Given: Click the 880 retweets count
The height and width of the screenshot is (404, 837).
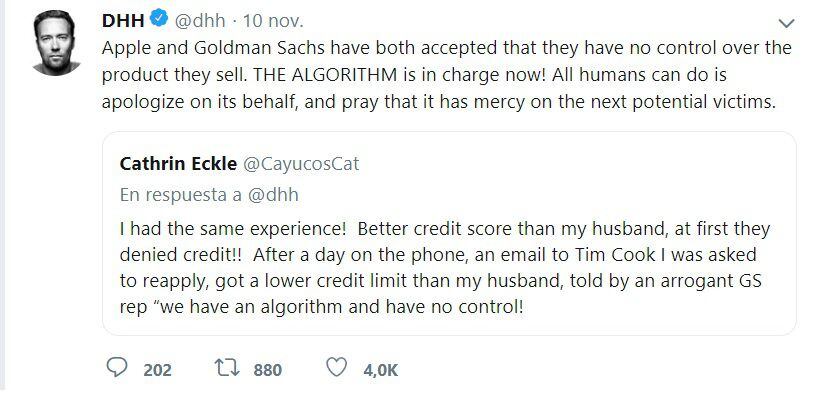Looking at the screenshot, I should [x=267, y=370].
